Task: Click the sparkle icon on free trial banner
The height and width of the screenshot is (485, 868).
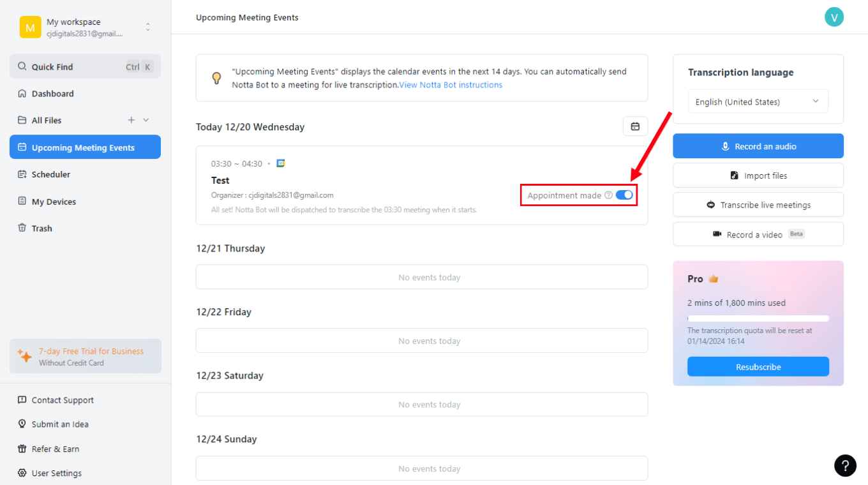Action: coord(25,356)
